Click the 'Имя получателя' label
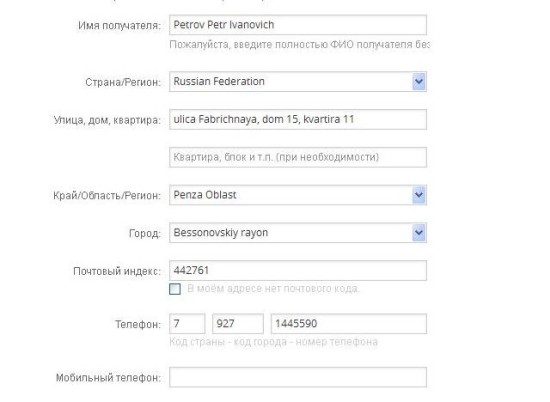This screenshot has width=550, height=402. coord(120,26)
